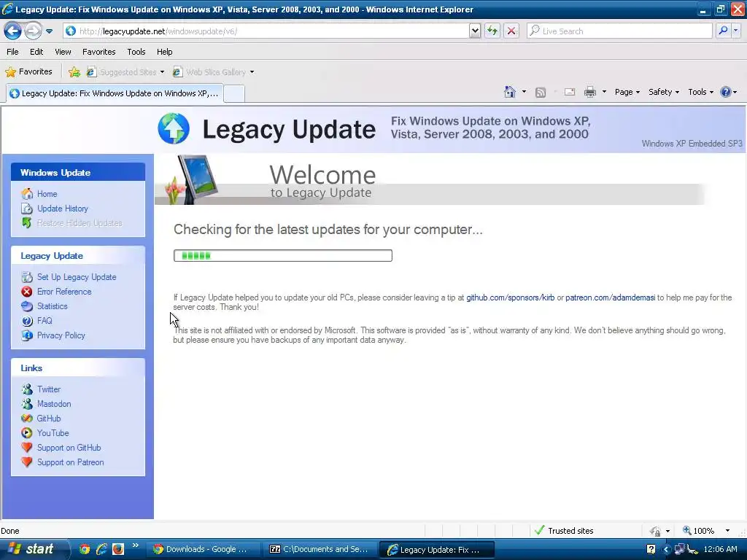Click the Print icon
The image size is (747, 560).
click(x=589, y=92)
